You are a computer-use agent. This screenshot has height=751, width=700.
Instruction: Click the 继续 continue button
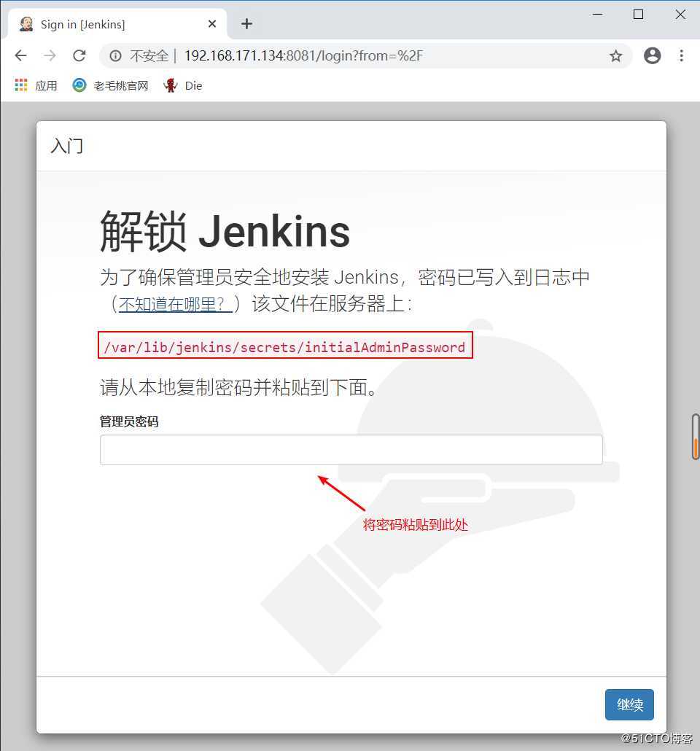(629, 704)
